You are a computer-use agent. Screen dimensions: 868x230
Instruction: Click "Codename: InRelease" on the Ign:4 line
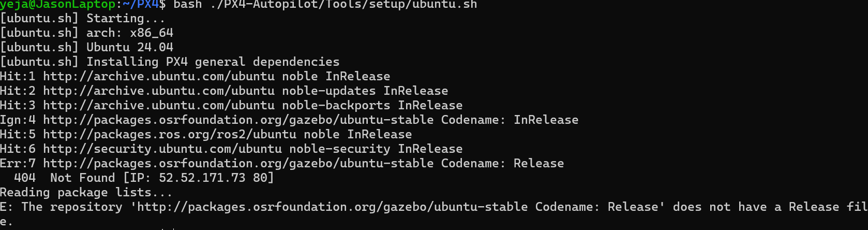[510, 120]
